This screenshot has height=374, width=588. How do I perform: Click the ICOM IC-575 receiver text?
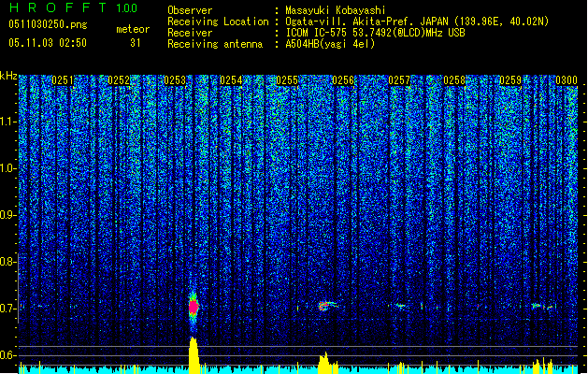375,33
